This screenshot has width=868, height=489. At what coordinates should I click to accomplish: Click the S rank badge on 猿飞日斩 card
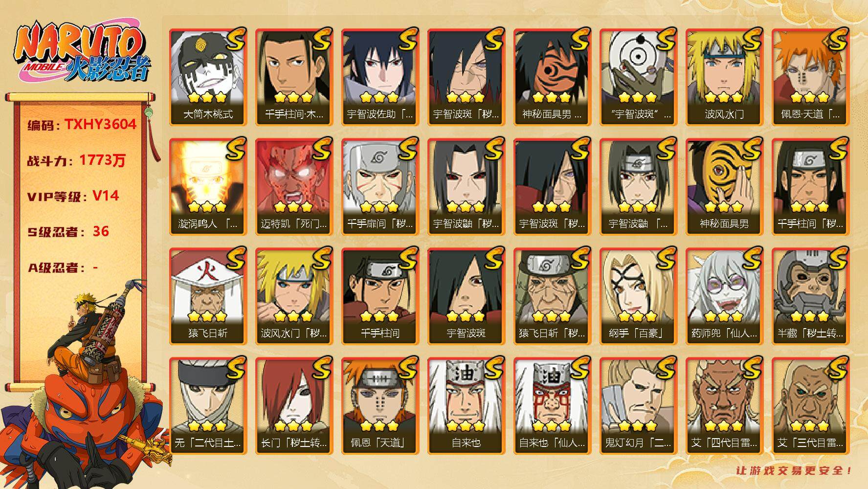coord(234,258)
